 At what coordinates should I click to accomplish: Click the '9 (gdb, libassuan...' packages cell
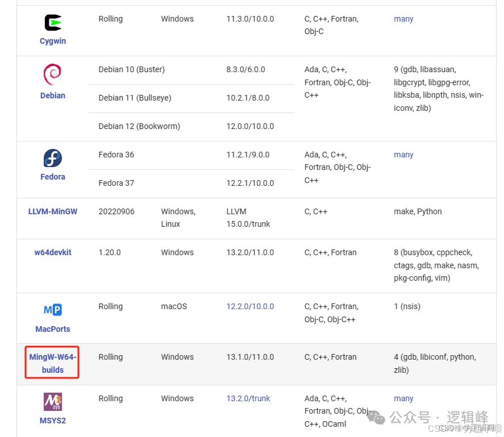point(439,89)
